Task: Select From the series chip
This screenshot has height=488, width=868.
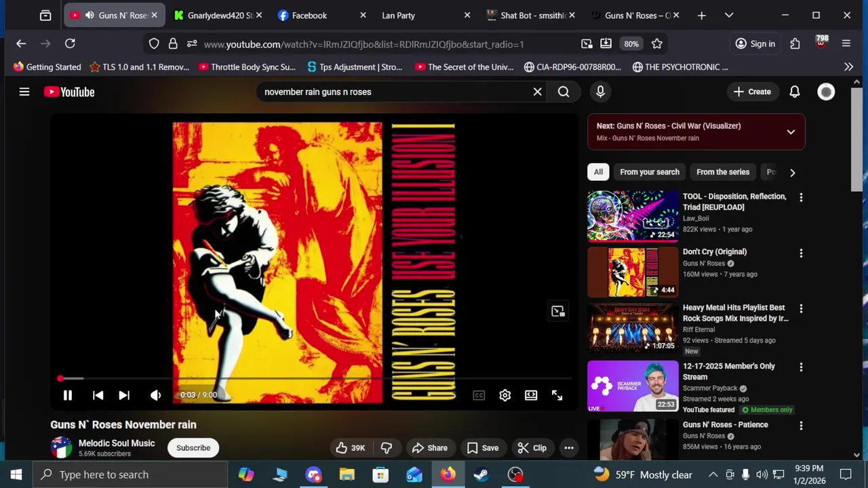Action: tap(723, 172)
